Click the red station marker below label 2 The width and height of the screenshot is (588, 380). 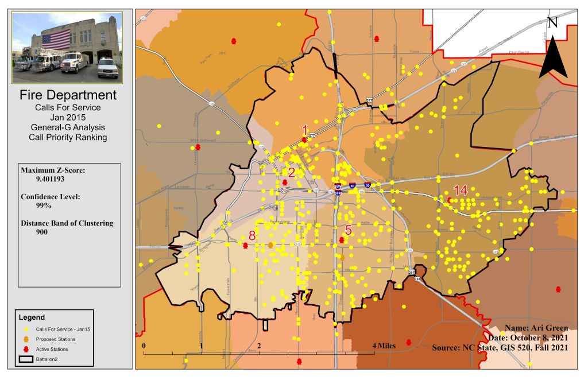click(x=285, y=182)
